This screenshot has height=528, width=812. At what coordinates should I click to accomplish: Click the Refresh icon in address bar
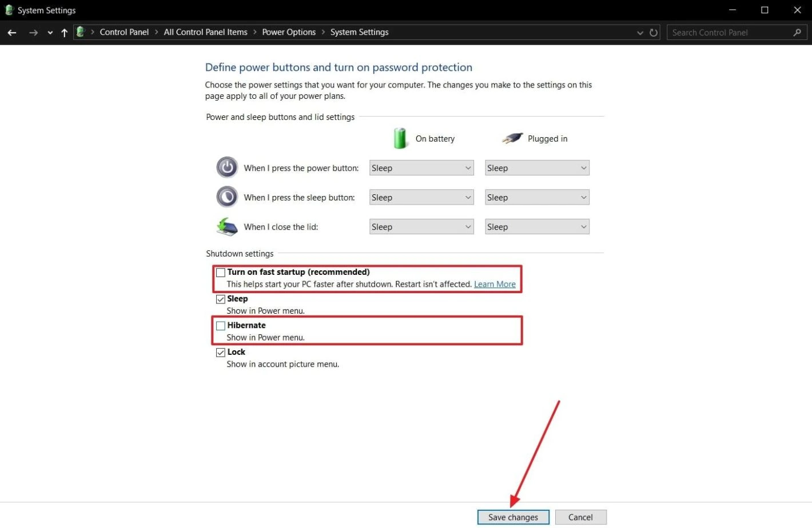point(654,33)
